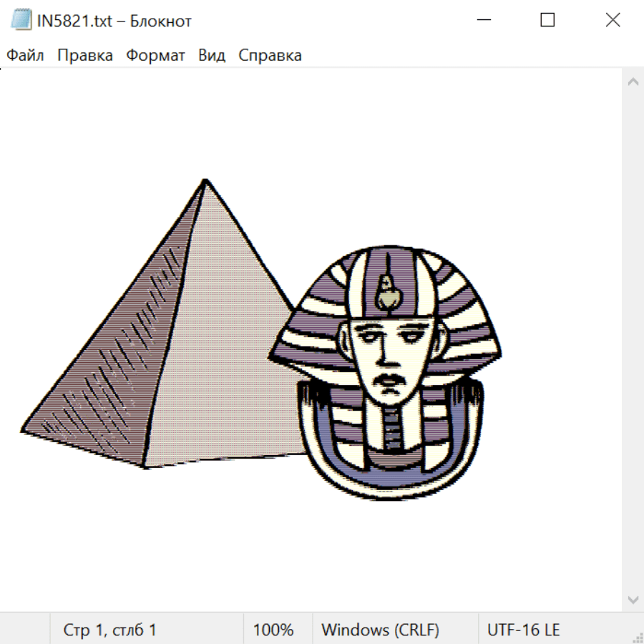Click the UTF-16 LE encoding indicator
Screen dimensions: 644x644
(523, 630)
